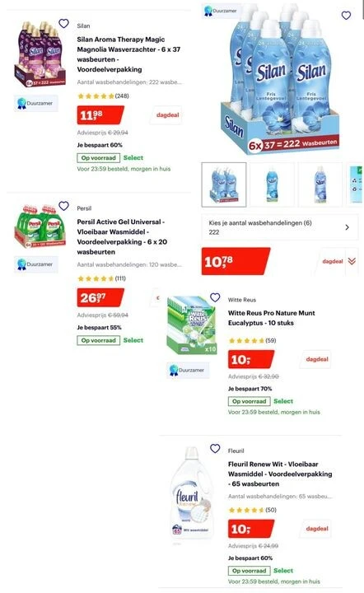Add Persil Active Gel to wishlist heart

click(x=63, y=206)
